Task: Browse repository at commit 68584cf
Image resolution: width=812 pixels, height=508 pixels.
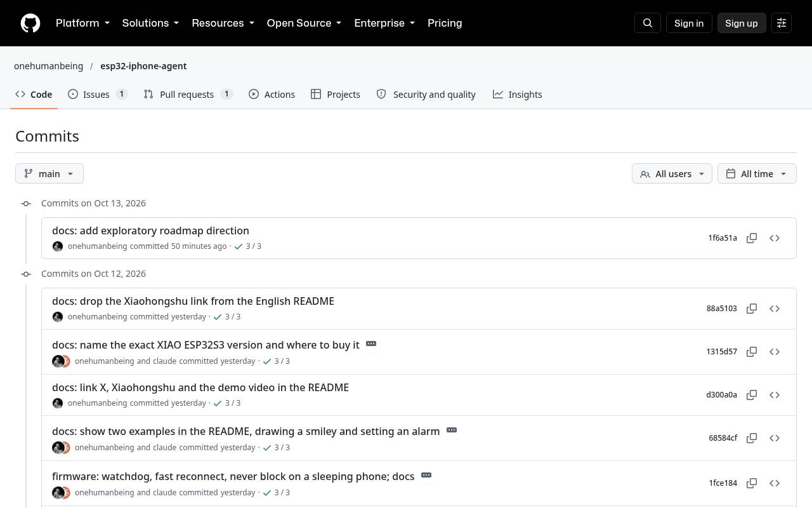Action: (775, 438)
